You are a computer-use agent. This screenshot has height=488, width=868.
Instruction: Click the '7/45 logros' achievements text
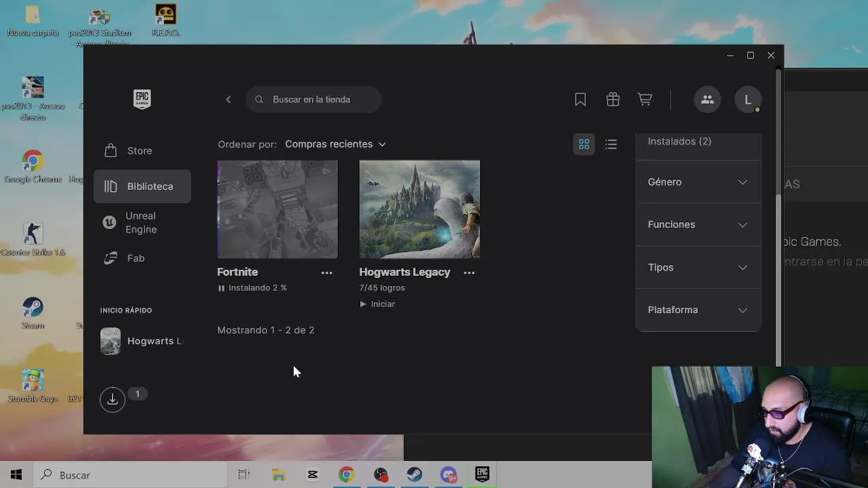coord(382,288)
